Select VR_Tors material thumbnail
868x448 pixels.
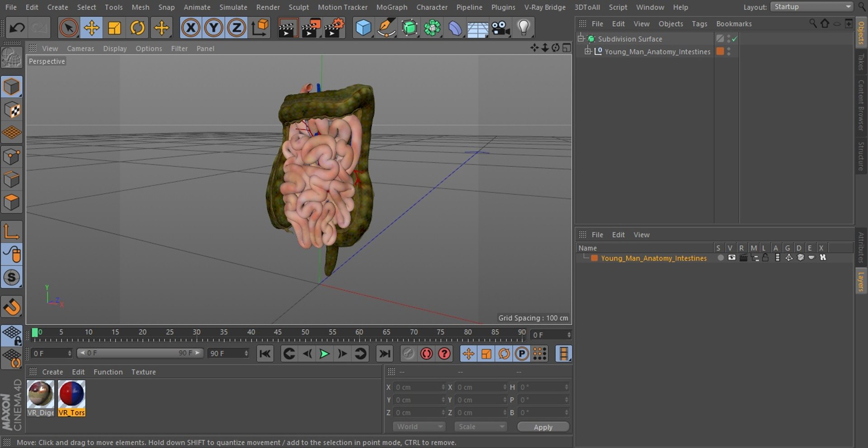[x=71, y=398]
